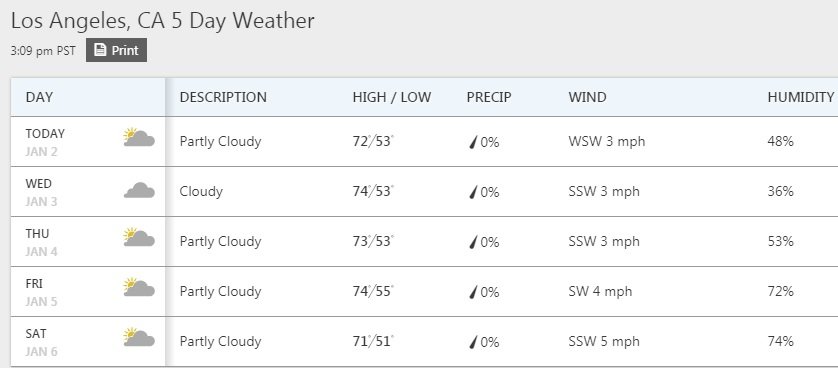Click the raindrop precip icon for Wednesday
This screenshot has width=838, height=368.
tap(473, 192)
